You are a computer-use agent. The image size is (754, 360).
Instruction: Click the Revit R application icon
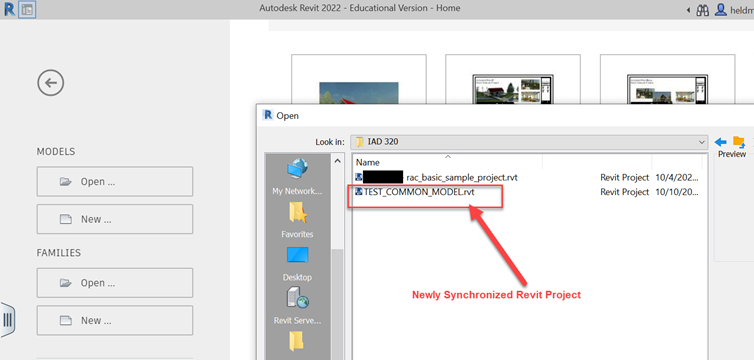tap(9, 9)
